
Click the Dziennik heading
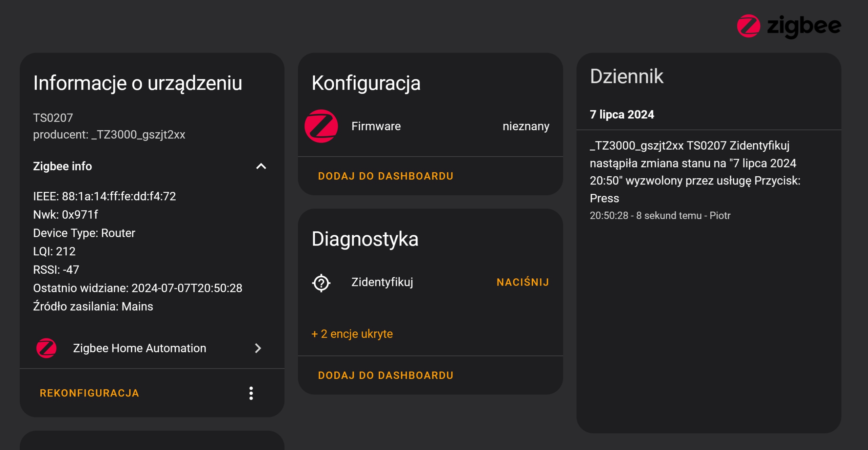(626, 76)
